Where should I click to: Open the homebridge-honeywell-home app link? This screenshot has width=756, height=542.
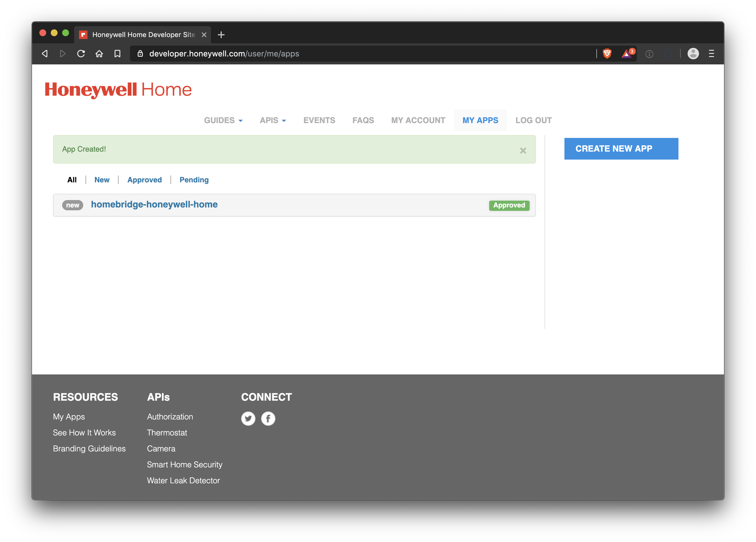(154, 205)
